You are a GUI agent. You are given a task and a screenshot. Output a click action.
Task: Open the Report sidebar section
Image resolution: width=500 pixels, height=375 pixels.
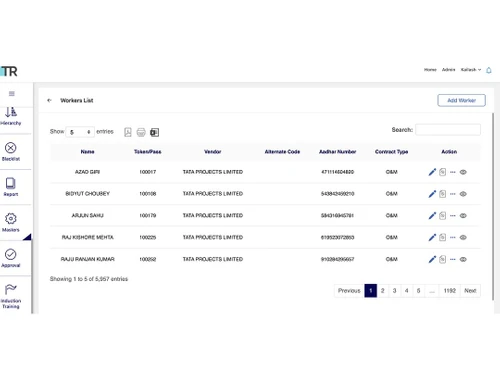(x=11, y=187)
